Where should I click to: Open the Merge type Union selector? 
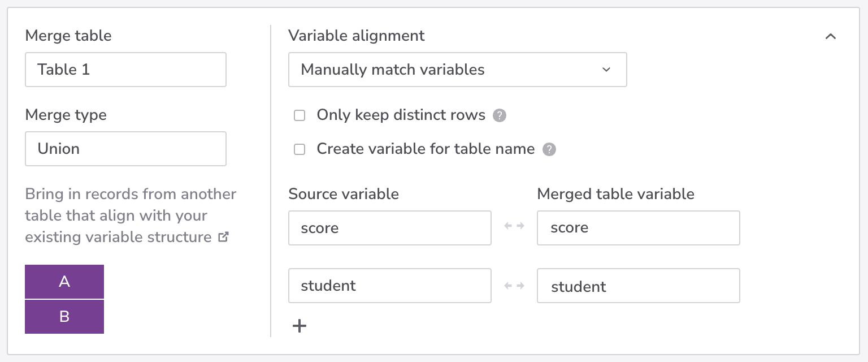125,149
